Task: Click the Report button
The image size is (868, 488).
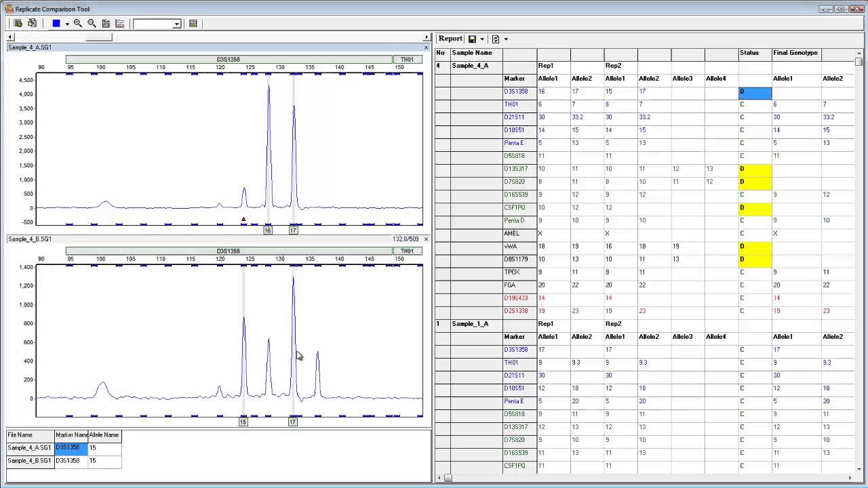Action: pos(450,39)
